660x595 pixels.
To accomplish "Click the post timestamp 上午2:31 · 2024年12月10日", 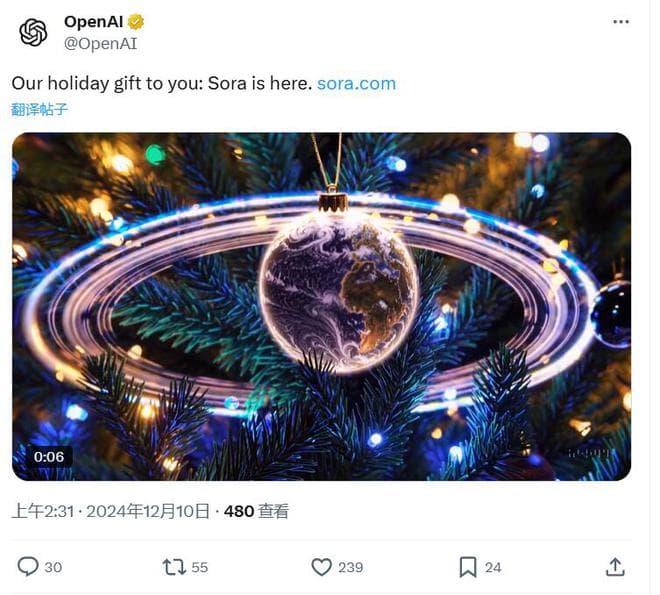I will tap(110, 511).
